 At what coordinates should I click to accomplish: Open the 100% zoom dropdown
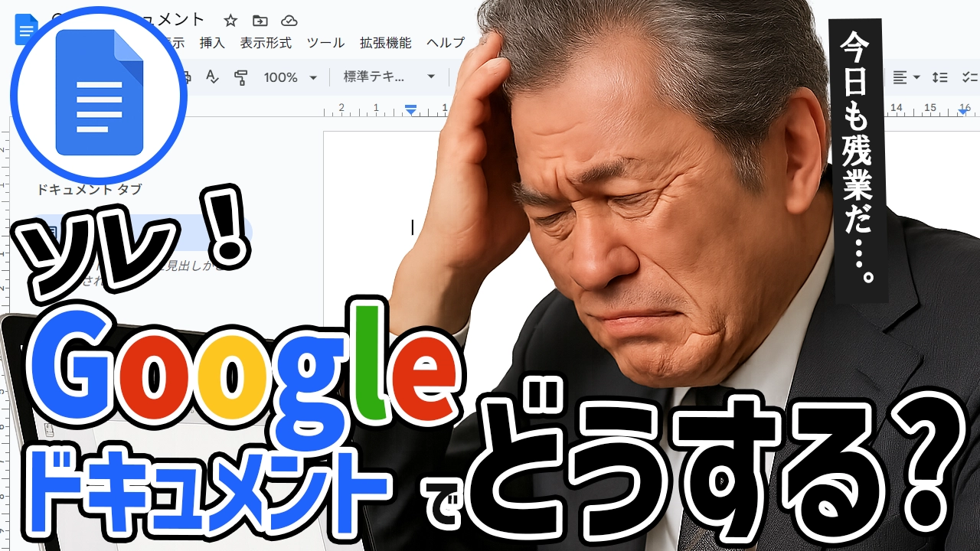pos(290,77)
